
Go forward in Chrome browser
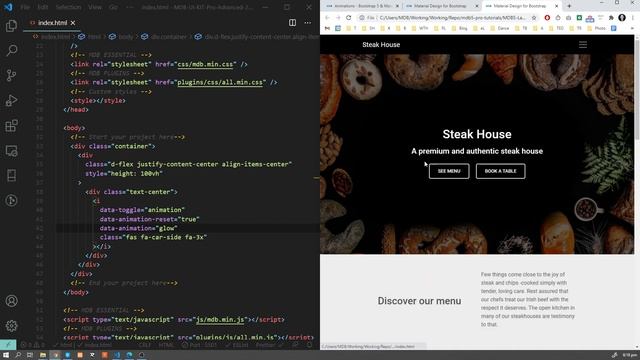[338, 18]
